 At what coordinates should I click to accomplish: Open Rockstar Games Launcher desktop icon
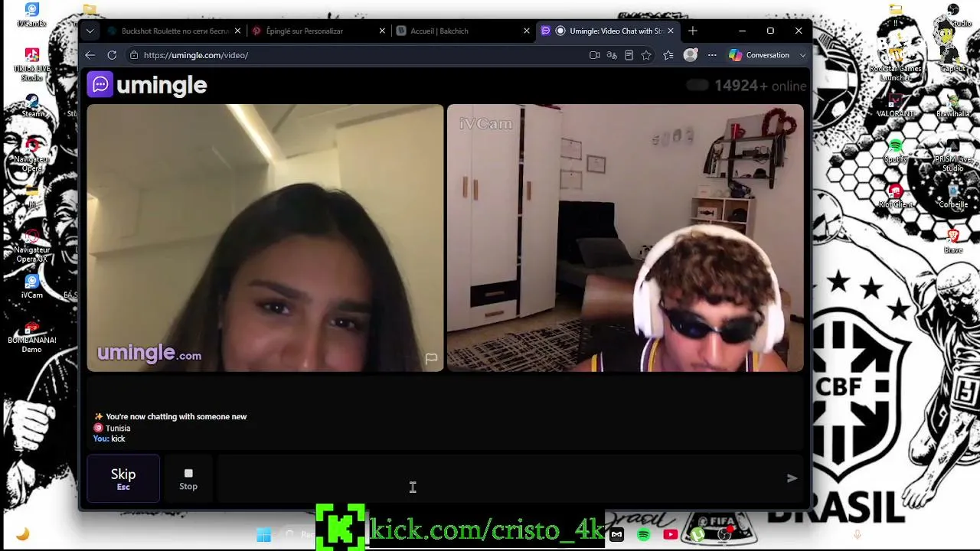[895, 64]
